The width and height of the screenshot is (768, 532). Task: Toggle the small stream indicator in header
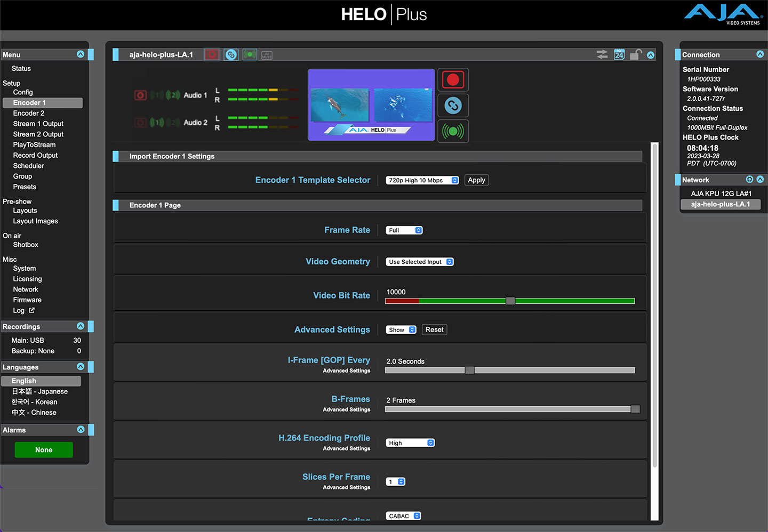pos(250,55)
